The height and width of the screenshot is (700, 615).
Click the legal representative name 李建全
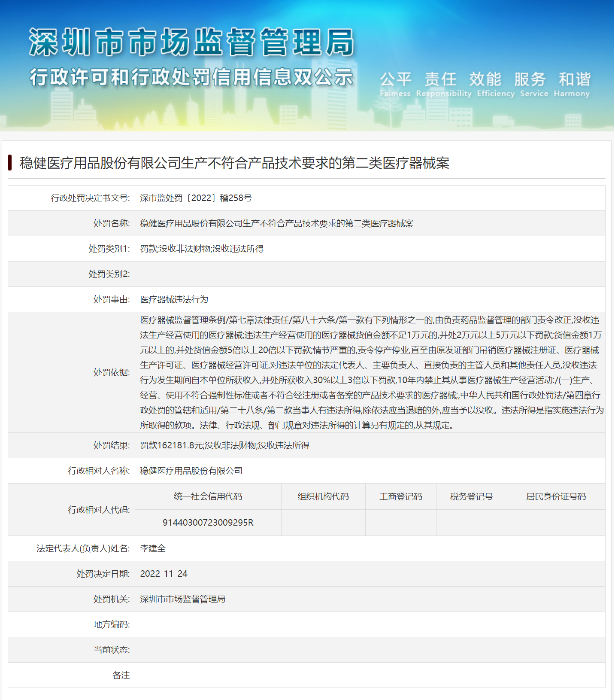[x=153, y=548]
